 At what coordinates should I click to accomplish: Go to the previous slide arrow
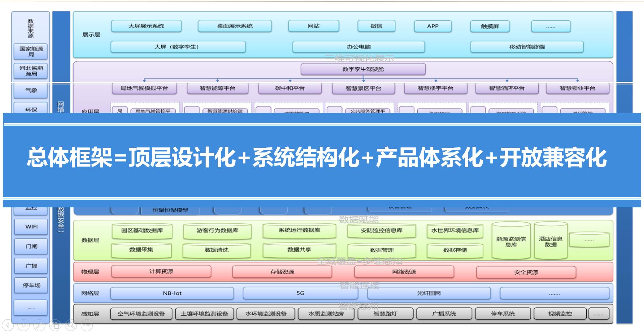7,325
